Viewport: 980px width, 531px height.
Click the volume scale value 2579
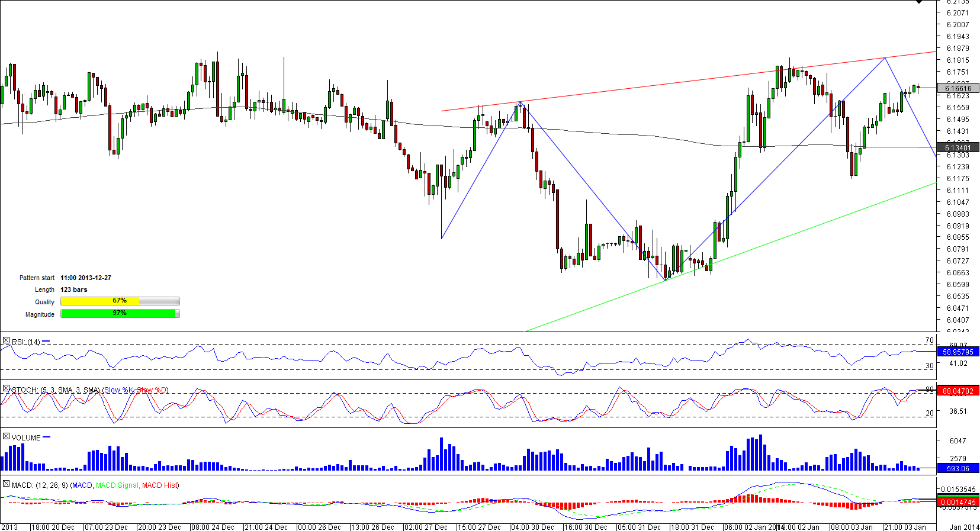[x=958, y=459]
